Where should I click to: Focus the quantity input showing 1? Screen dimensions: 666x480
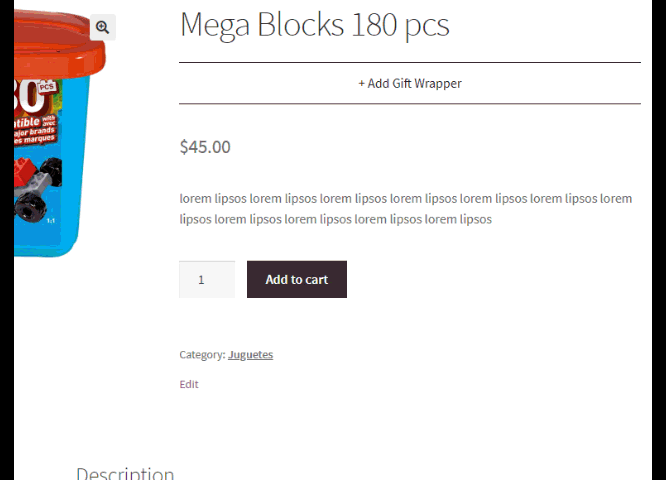[x=207, y=280]
